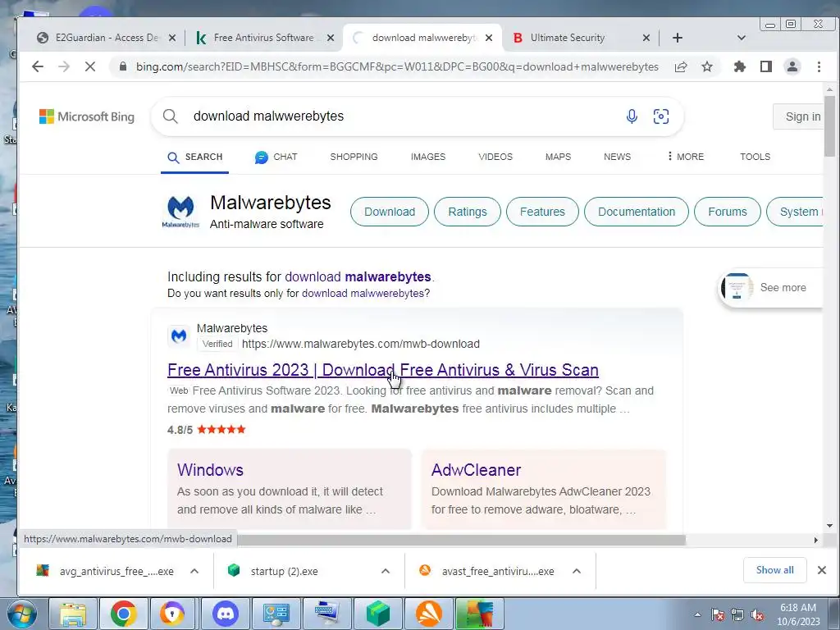Click the Features pill button
Screen dimensions: 840x630
[542, 212]
